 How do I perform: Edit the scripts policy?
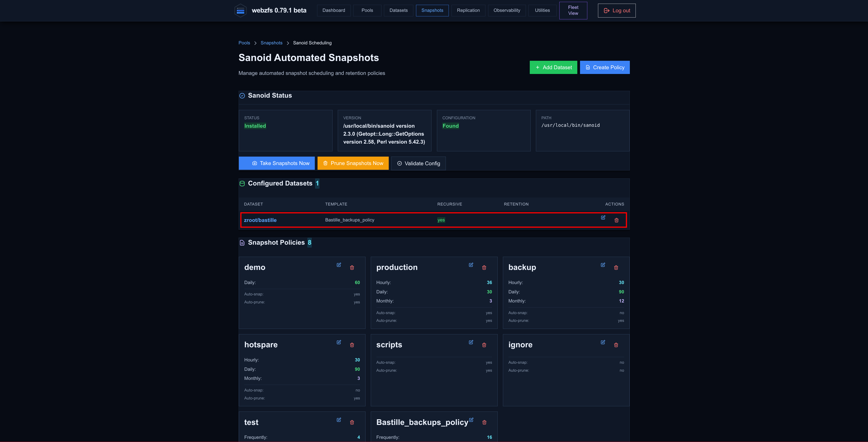coord(471,342)
